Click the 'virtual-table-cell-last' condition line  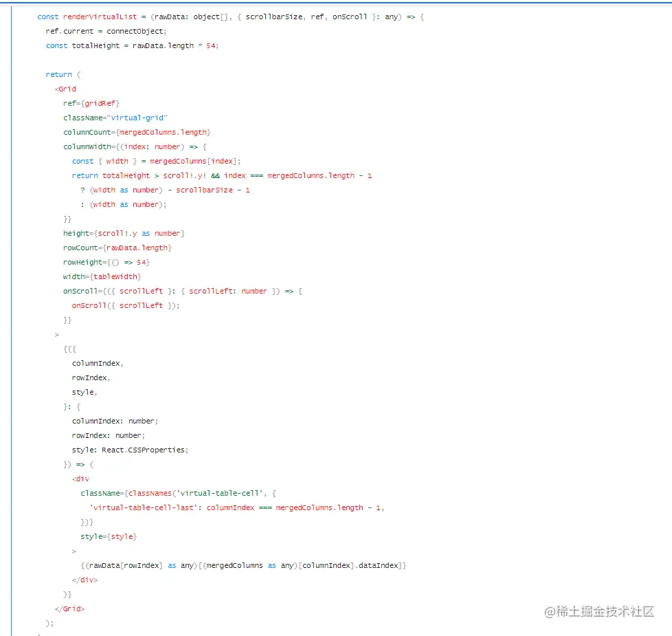tap(237, 508)
